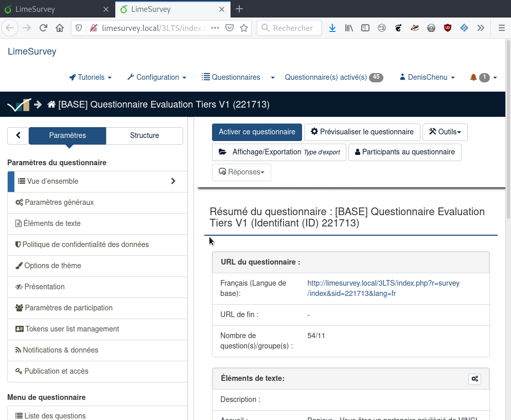Click the home icon in survey title bar
The height and width of the screenshot is (420, 511).
coord(51,104)
